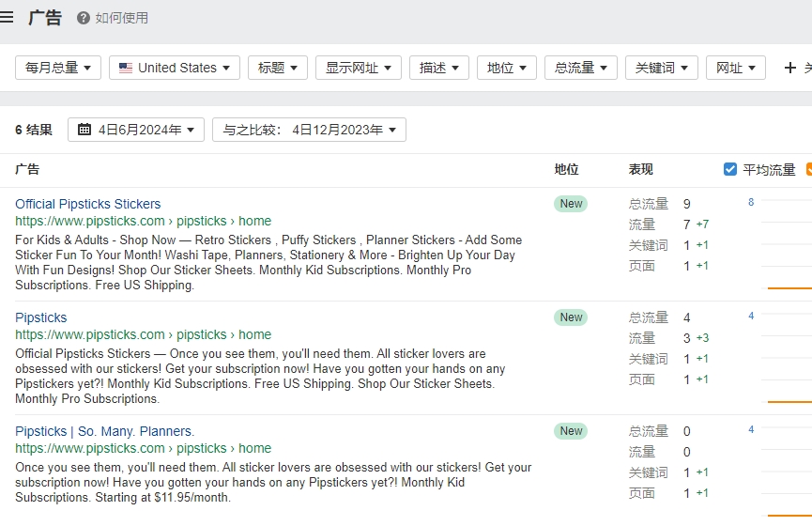812x526 pixels.
Task: Click the New badge for Official Pipsticks Stickers
Action: (x=571, y=204)
